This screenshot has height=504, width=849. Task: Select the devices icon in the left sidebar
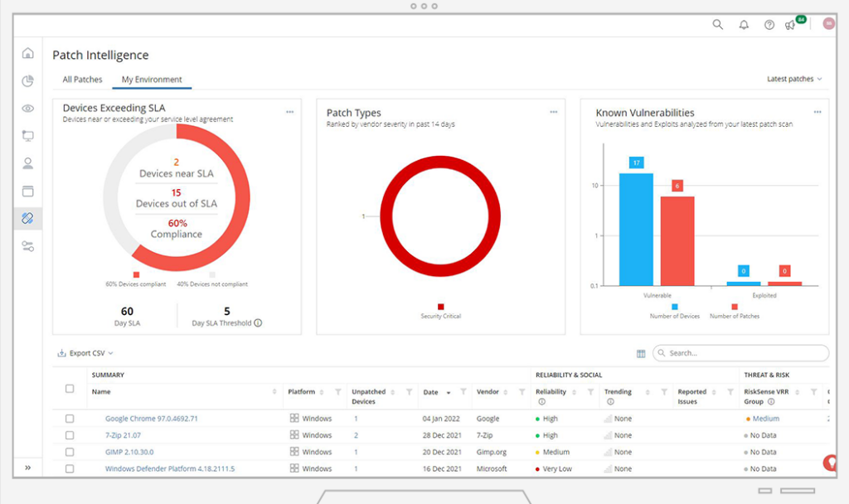pyautogui.click(x=28, y=135)
